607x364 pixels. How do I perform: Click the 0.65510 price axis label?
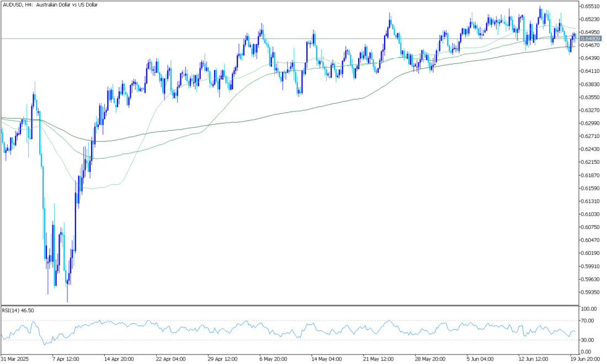coord(591,6)
